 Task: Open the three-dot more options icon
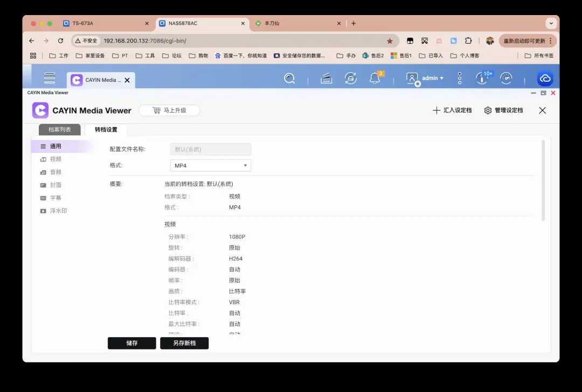pyautogui.click(x=460, y=79)
